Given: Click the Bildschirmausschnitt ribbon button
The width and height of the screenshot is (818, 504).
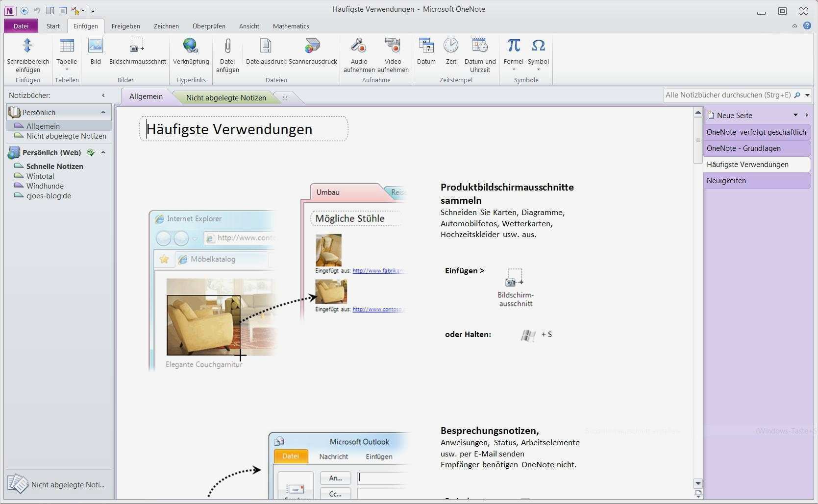Looking at the screenshot, I should pyautogui.click(x=137, y=51).
